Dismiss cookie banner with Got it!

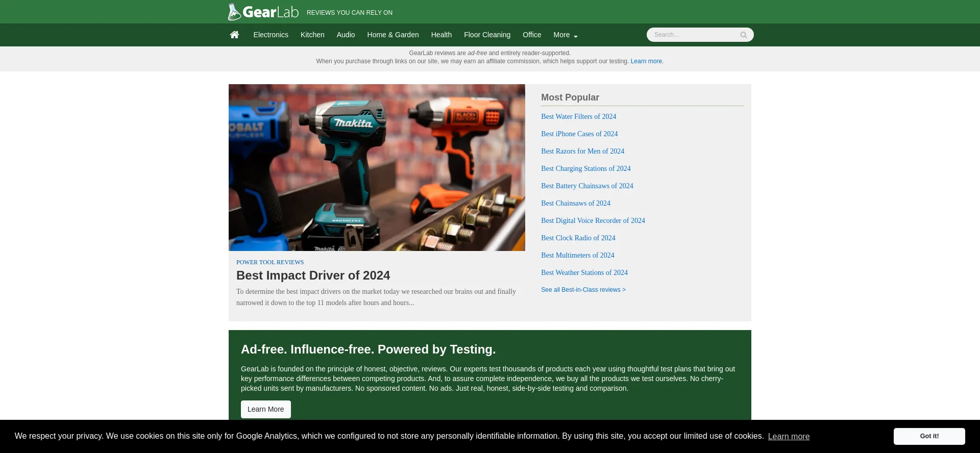929,436
